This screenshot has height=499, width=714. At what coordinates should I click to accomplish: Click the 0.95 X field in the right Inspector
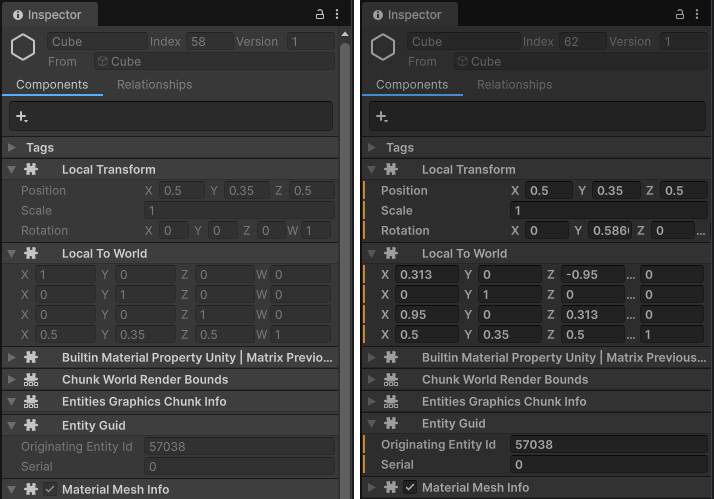[x=427, y=315]
